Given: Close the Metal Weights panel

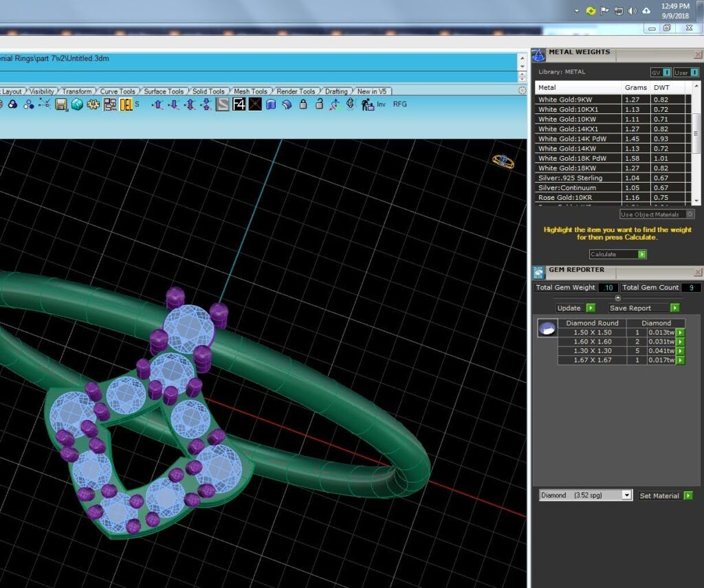Looking at the screenshot, I should point(698,55).
